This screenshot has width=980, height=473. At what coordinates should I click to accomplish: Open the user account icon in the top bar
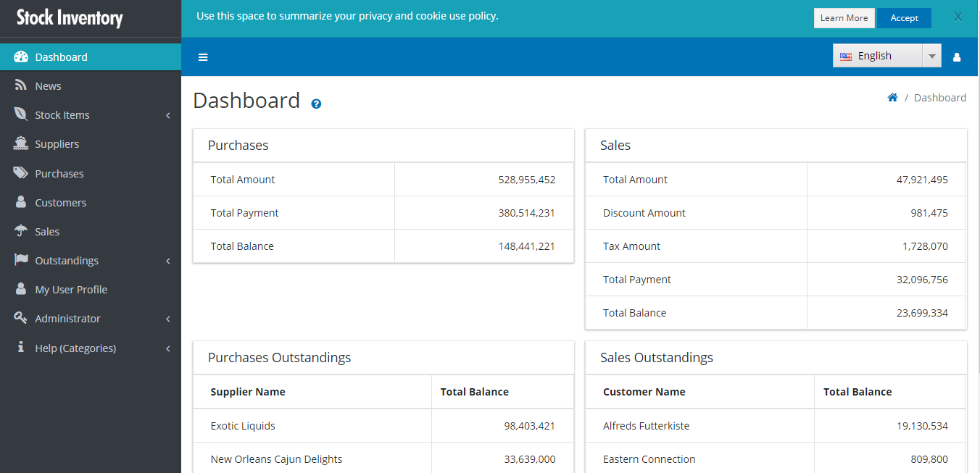(957, 56)
